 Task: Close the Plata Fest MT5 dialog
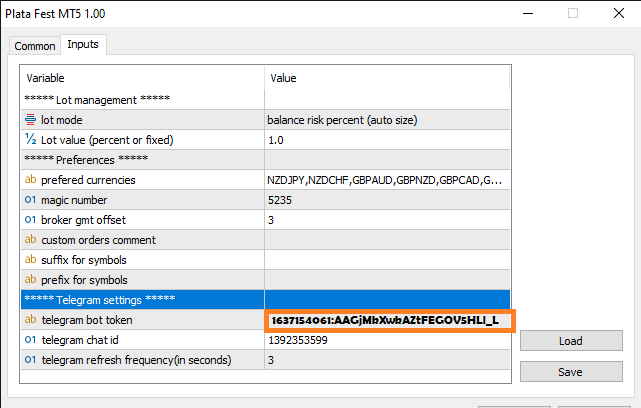pos(619,13)
